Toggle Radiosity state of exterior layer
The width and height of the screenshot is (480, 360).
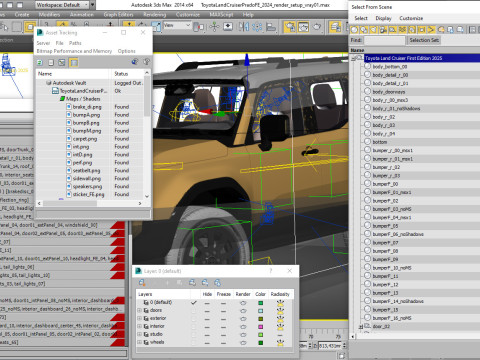tap(280, 319)
